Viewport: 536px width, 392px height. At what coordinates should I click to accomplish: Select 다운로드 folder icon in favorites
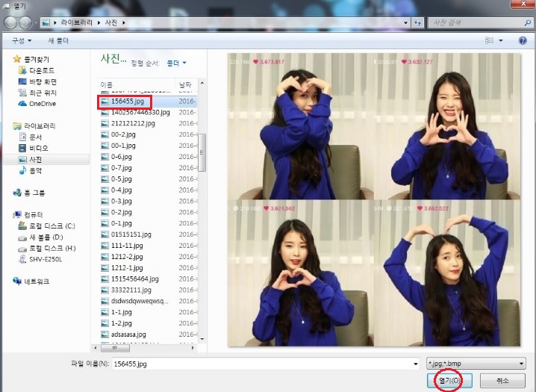pos(22,70)
